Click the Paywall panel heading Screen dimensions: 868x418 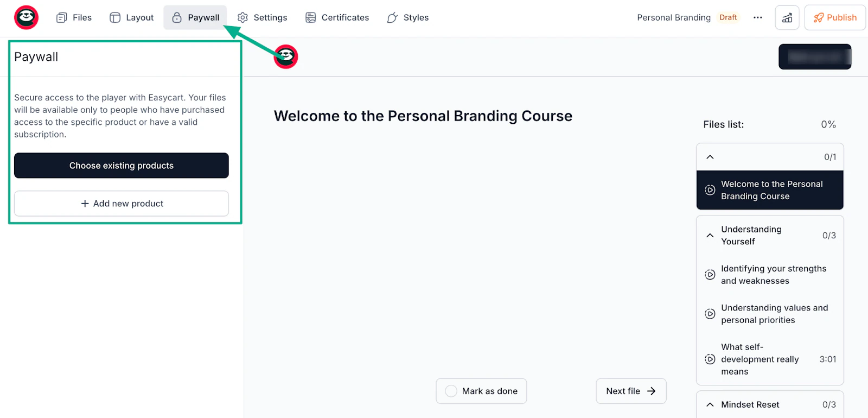(x=36, y=57)
